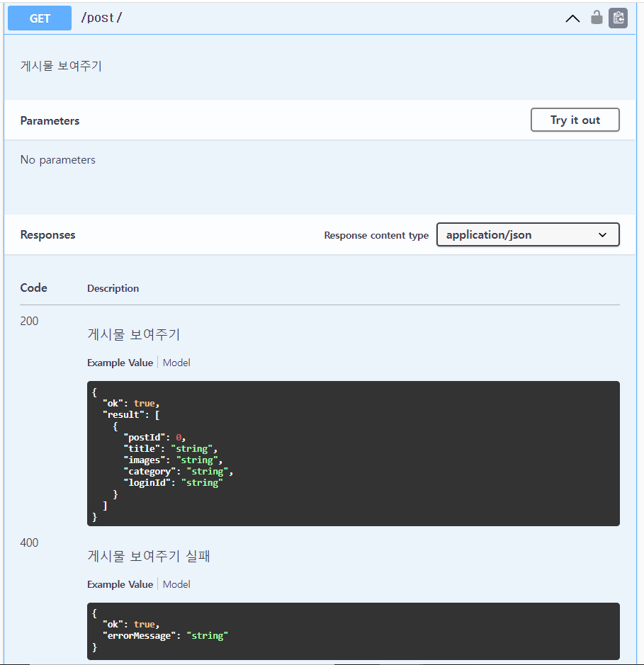Click the "errorMessage": "string" line
Screen dimensions: 644x665
coord(166,635)
